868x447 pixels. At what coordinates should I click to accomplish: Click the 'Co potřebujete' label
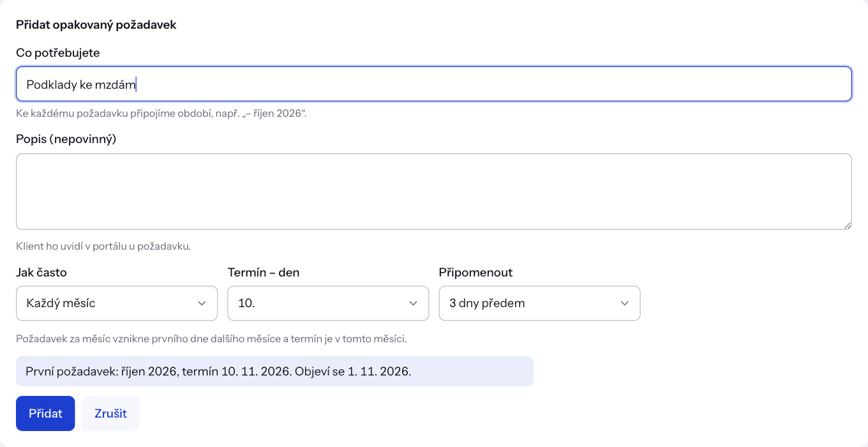[x=58, y=53]
